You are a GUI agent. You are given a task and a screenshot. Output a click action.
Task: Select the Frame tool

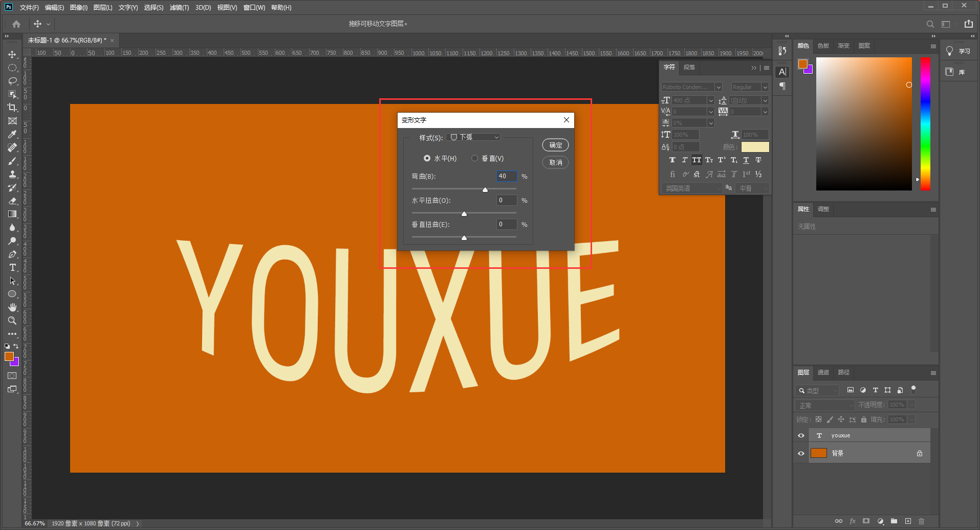pyautogui.click(x=12, y=121)
